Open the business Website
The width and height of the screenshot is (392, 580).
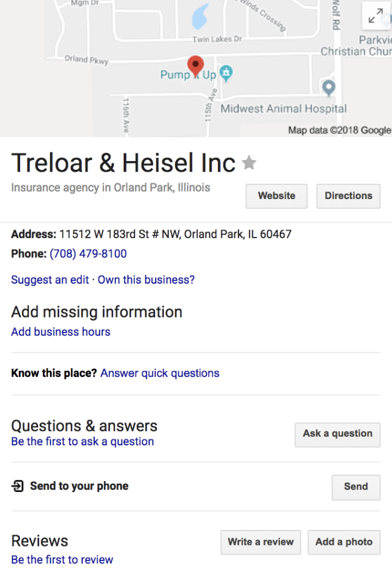coord(276,196)
